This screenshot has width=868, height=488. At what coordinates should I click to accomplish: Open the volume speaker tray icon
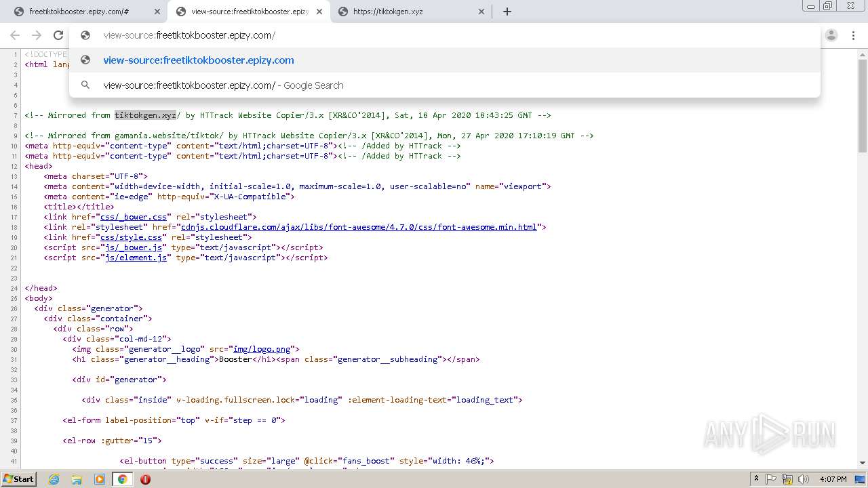point(804,479)
